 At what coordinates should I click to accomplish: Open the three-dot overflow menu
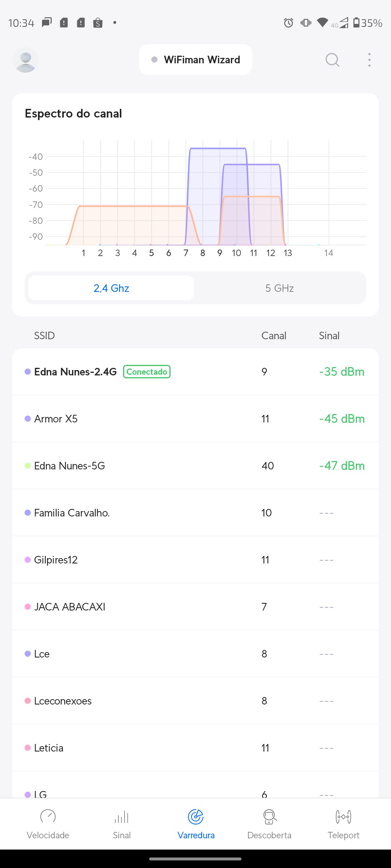369,60
